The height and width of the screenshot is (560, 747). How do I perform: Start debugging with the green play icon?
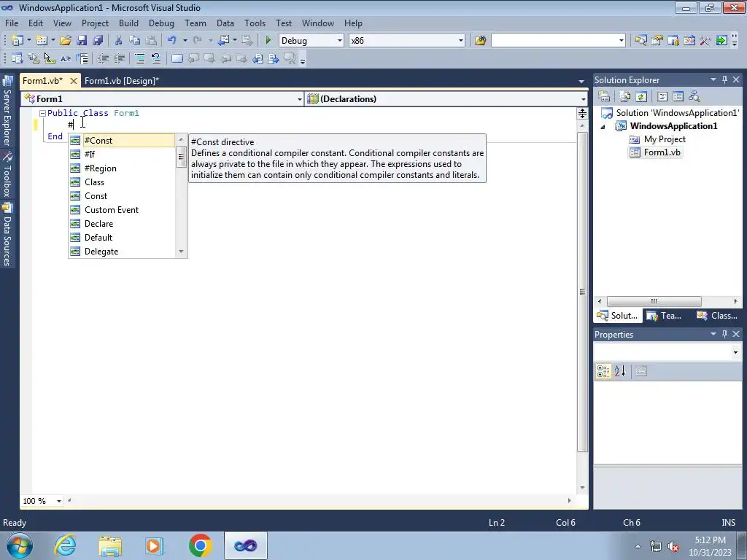pyautogui.click(x=268, y=41)
